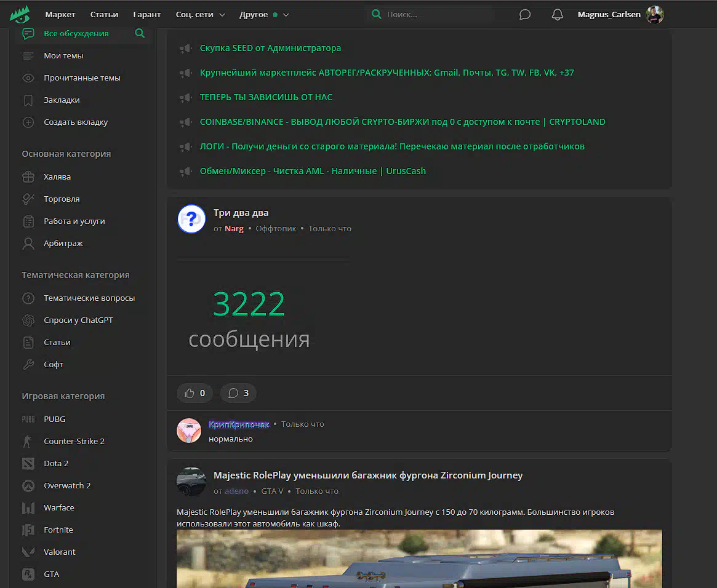Expand the Другое dropdown menu
Screen dimensions: 717x588
(x=264, y=15)
